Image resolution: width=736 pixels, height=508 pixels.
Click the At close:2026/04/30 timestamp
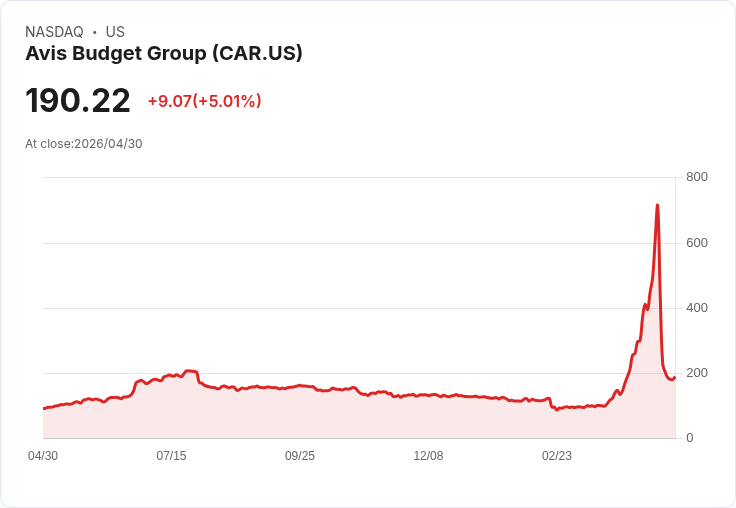pos(84,144)
